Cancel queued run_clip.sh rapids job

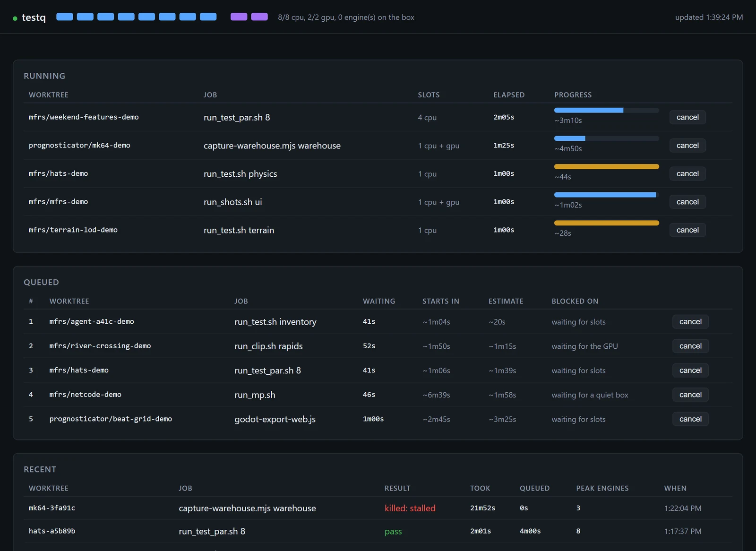click(690, 346)
